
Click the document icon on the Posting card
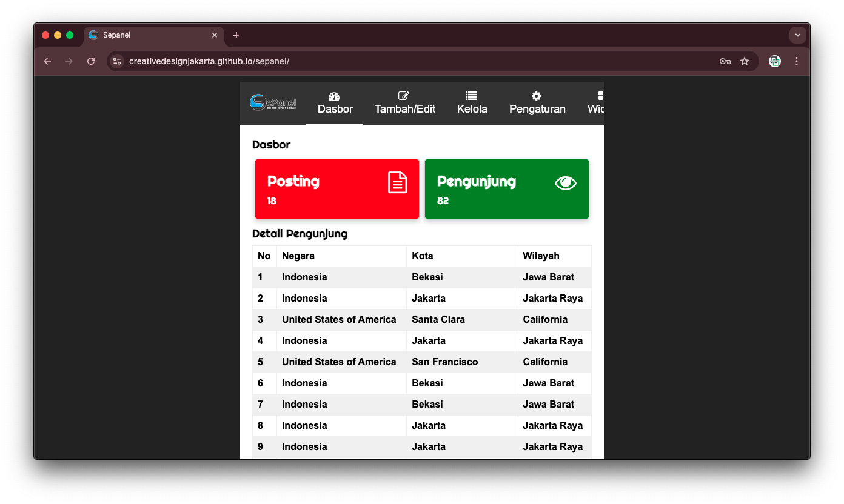click(x=398, y=182)
